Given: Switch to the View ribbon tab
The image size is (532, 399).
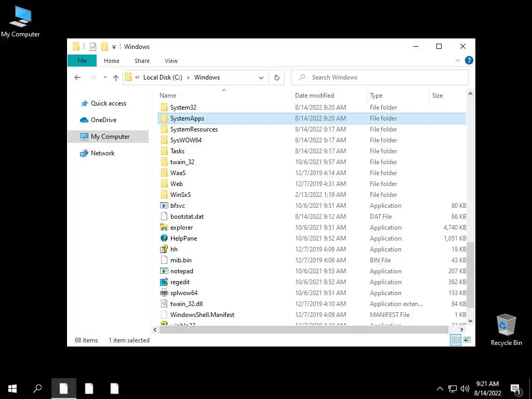Looking at the screenshot, I should [171, 61].
